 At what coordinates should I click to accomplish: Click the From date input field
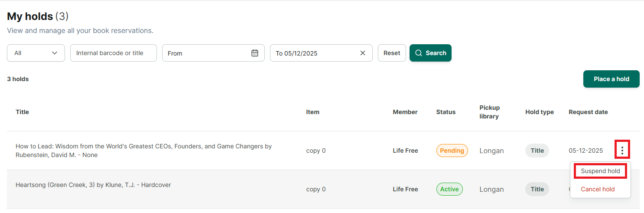coord(213,53)
